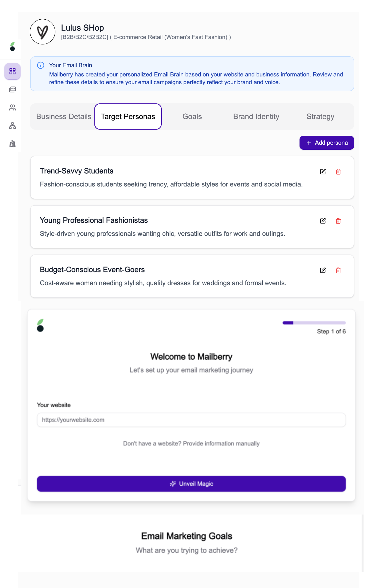Edit the Budget-Conscious Event-Goers persona

[323, 270]
